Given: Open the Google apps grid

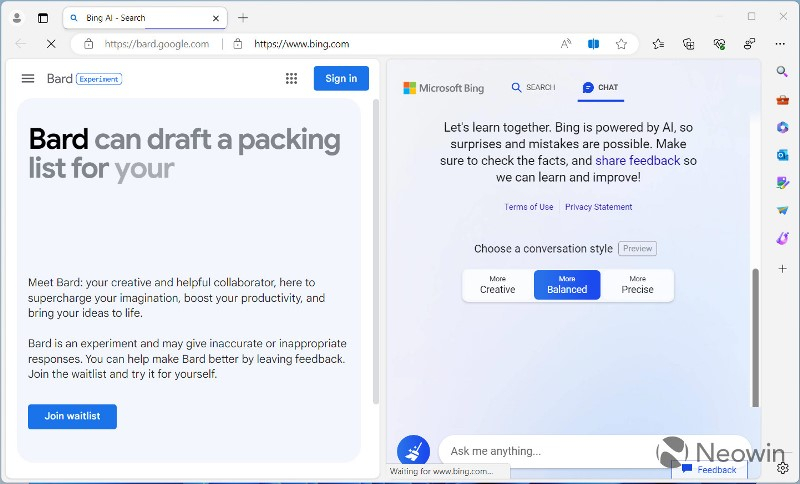Looking at the screenshot, I should point(291,79).
